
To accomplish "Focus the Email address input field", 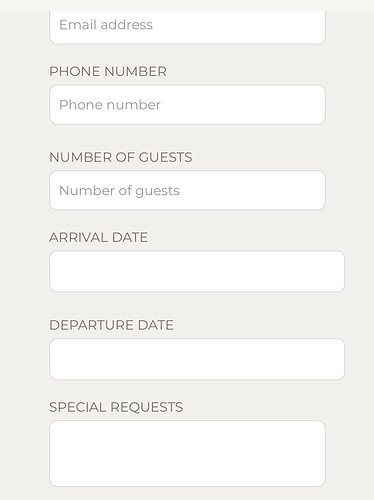I will tap(187, 26).
